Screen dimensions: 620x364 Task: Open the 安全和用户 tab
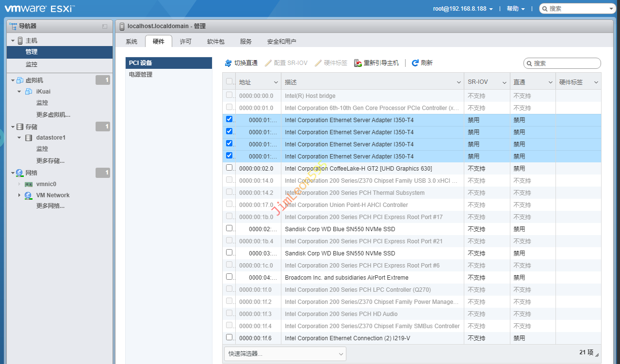281,42
